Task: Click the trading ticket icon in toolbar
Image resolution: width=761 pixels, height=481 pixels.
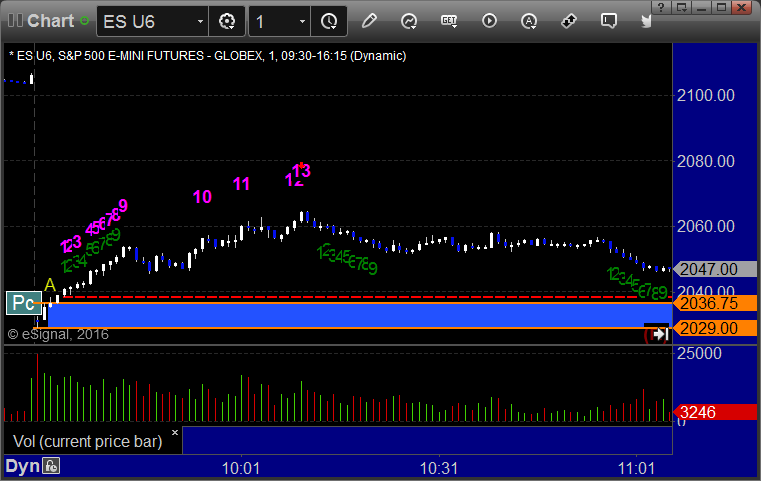Action: click(569, 21)
